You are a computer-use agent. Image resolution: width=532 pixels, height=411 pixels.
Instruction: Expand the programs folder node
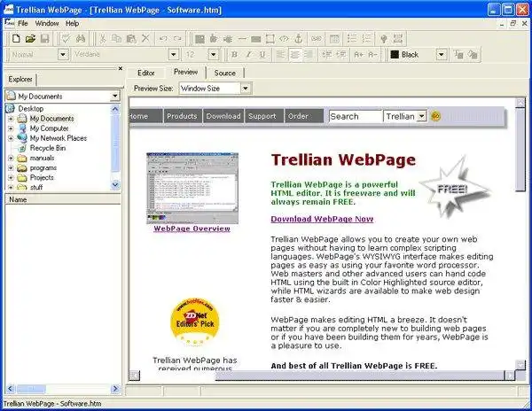point(11,168)
